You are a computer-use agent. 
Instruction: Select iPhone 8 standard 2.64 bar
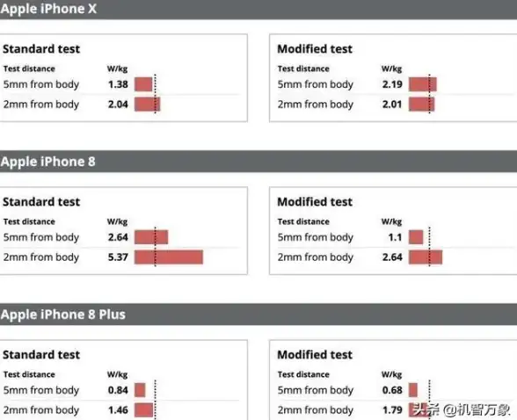(x=151, y=237)
